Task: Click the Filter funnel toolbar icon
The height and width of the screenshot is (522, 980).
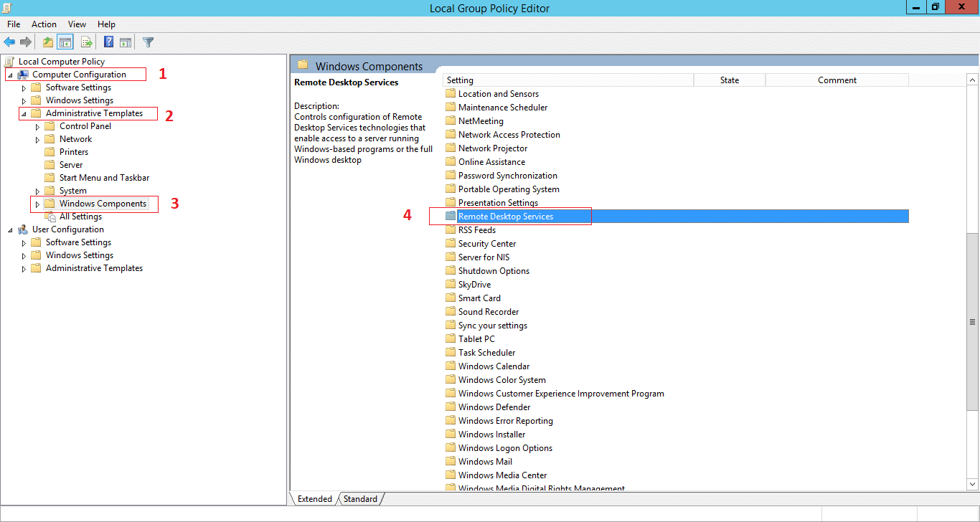Action: point(148,42)
